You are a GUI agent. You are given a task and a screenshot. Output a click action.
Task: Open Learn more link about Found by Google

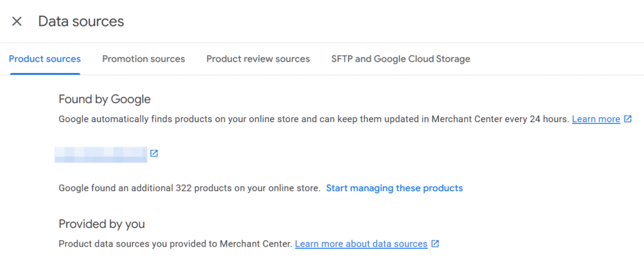[596, 119]
